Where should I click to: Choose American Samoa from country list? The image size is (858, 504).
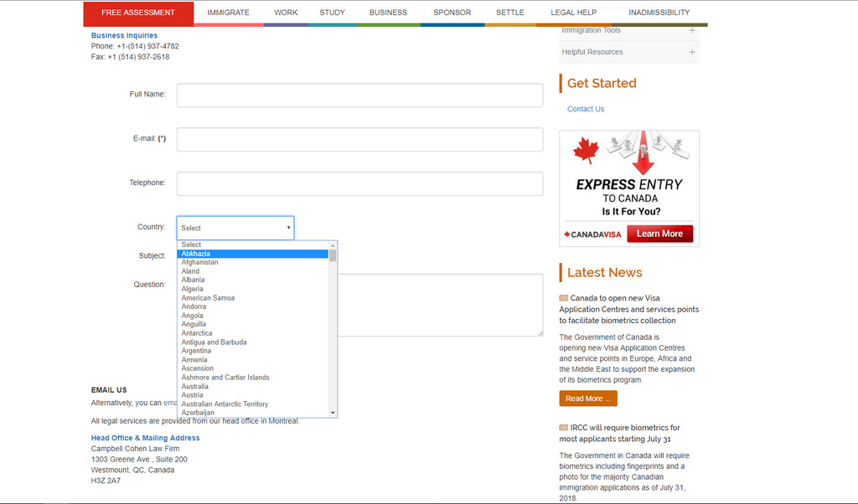coord(253,298)
